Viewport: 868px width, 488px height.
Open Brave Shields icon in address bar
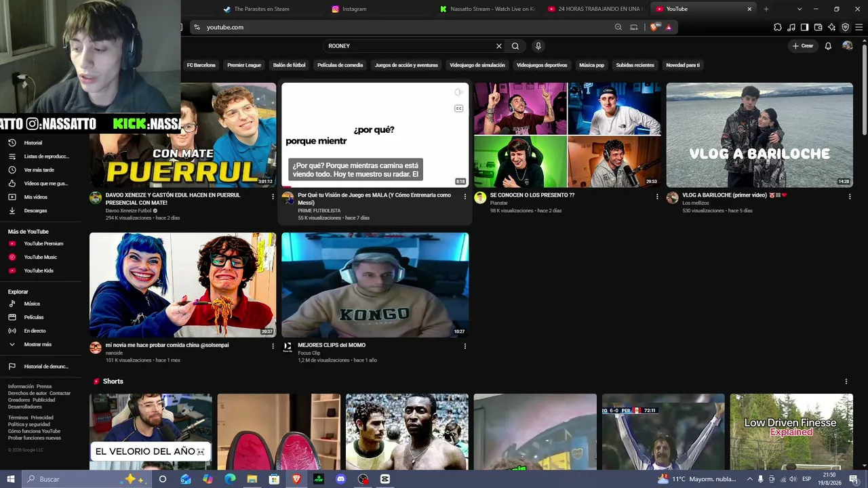pos(654,27)
